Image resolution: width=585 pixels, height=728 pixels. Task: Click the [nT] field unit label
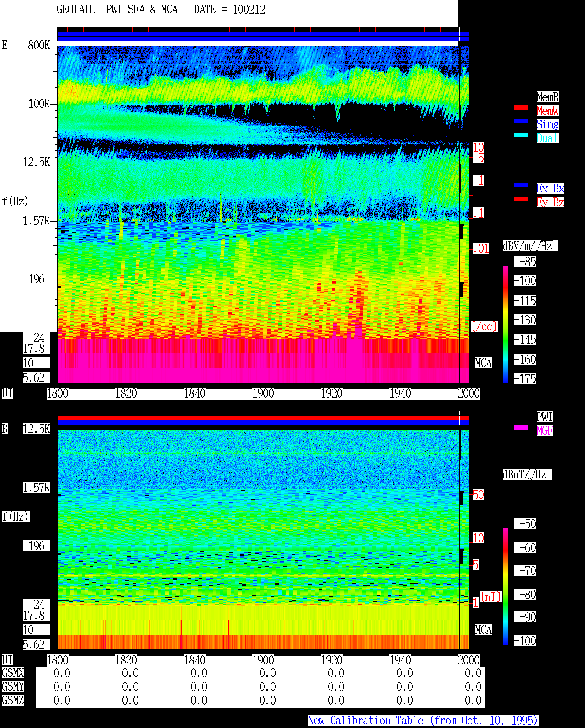pos(491,597)
